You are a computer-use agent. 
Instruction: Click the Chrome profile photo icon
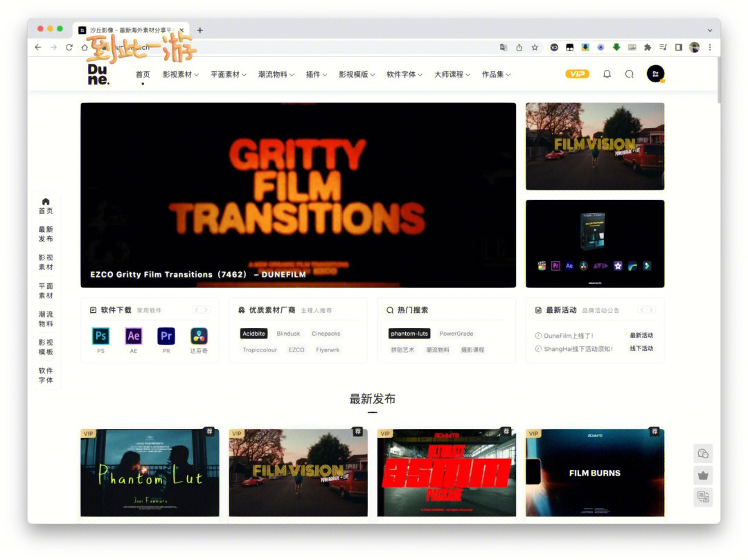pos(695,47)
